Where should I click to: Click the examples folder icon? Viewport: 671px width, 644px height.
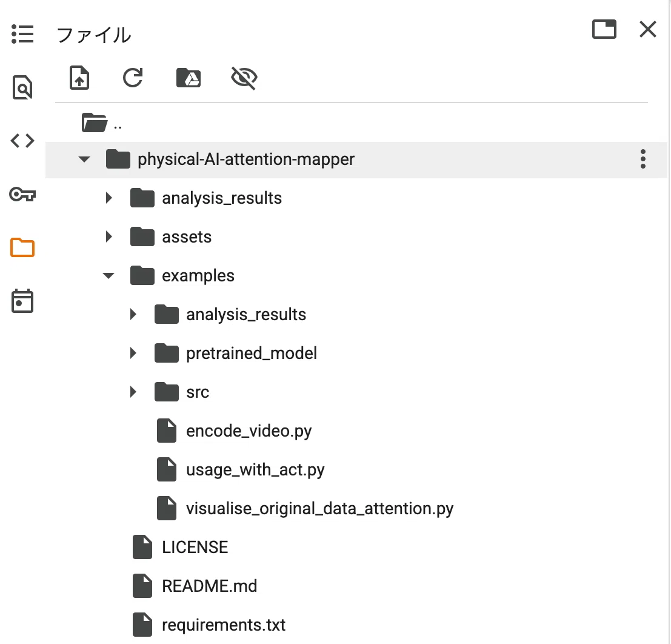click(x=142, y=275)
